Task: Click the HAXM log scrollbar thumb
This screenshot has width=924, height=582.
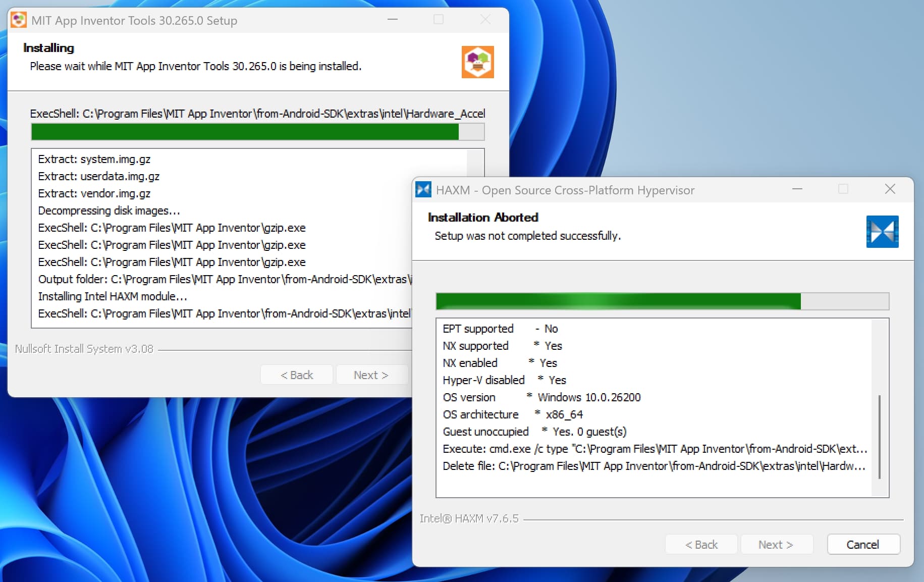Action: [x=879, y=437]
